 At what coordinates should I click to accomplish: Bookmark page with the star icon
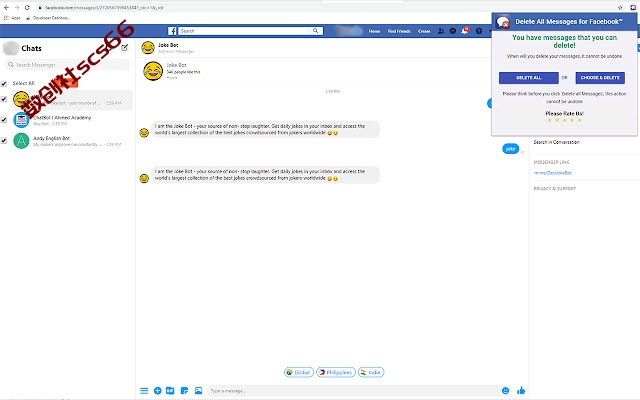point(620,7)
